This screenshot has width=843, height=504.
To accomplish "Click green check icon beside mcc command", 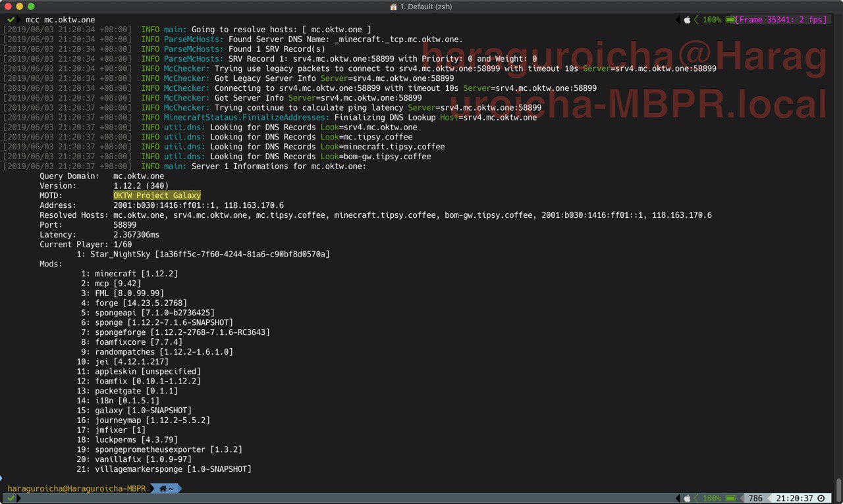I will pos(11,20).
